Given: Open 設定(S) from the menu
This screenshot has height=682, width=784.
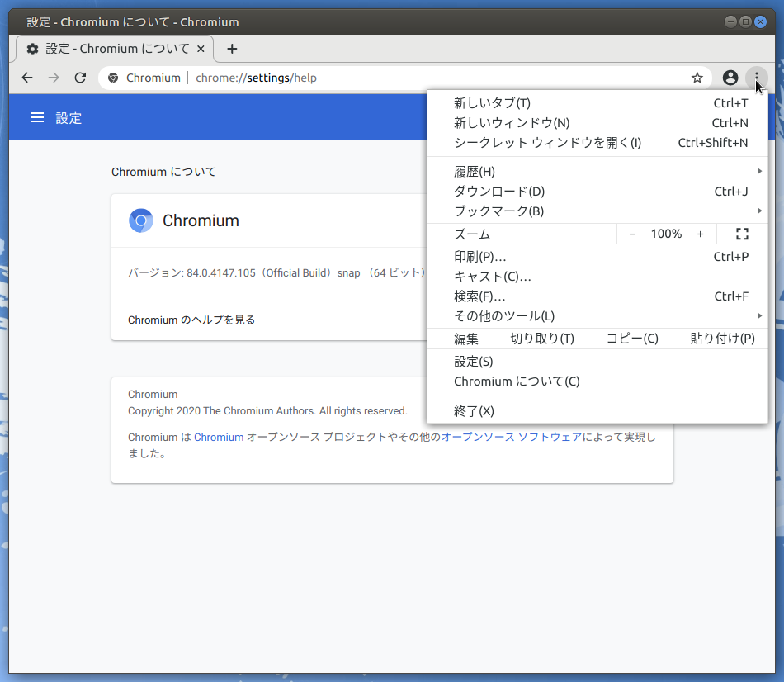Looking at the screenshot, I should 597,362.
